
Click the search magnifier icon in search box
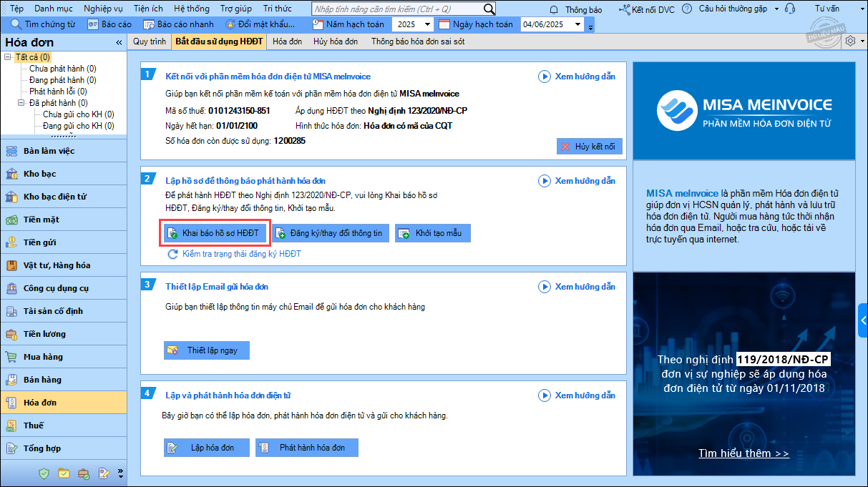(x=489, y=9)
